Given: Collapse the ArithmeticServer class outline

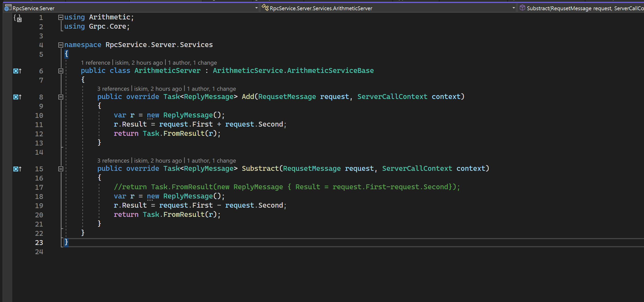Looking at the screenshot, I should 61,71.
